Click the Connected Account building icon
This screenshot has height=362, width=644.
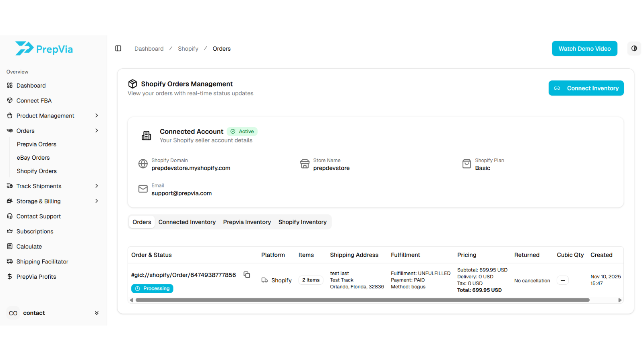click(146, 136)
